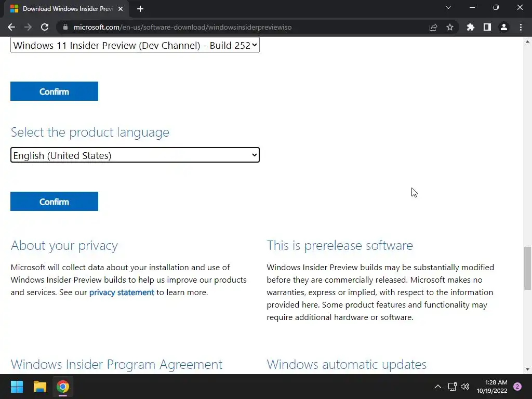The height and width of the screenshot is (399, 532).
Task: Click the page vertical scrollbar thumb
Action: tap(527, 268)
